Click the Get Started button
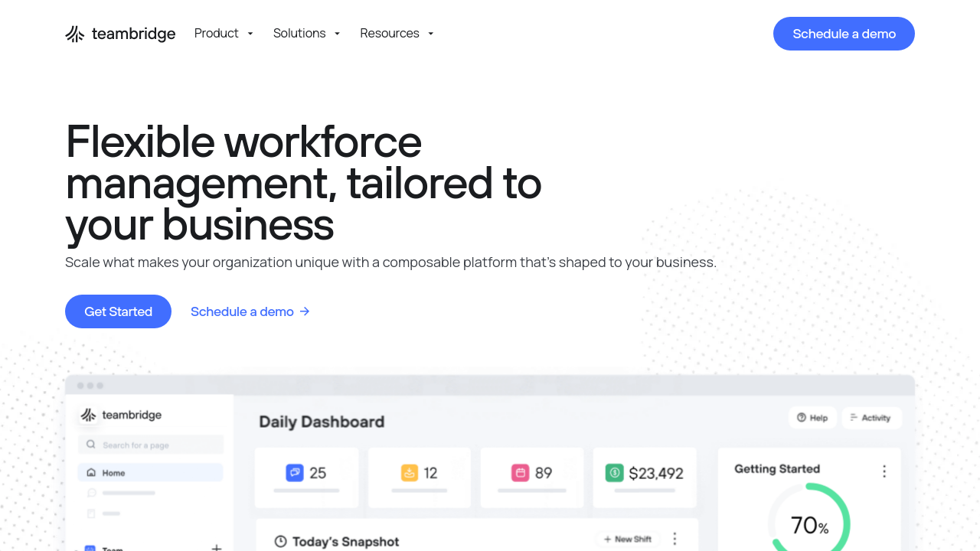The height and width of the screenshot is (551, 980). click(118, 311)
